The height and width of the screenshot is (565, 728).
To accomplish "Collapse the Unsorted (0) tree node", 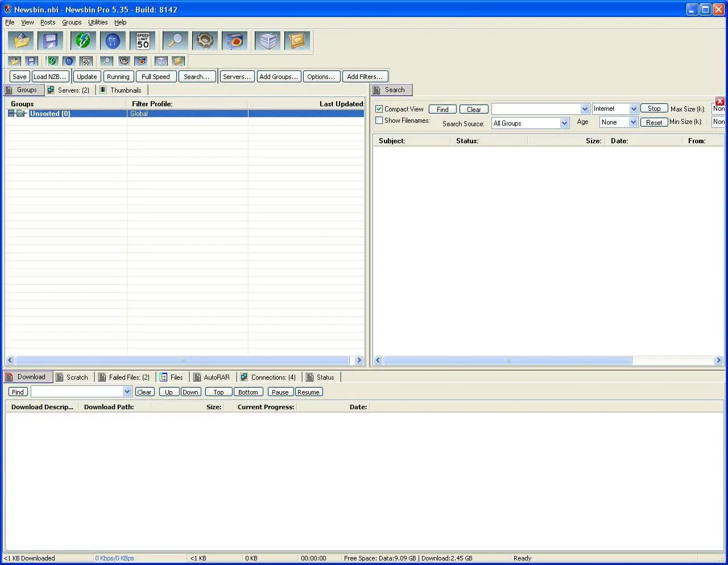I will [11, 114].
